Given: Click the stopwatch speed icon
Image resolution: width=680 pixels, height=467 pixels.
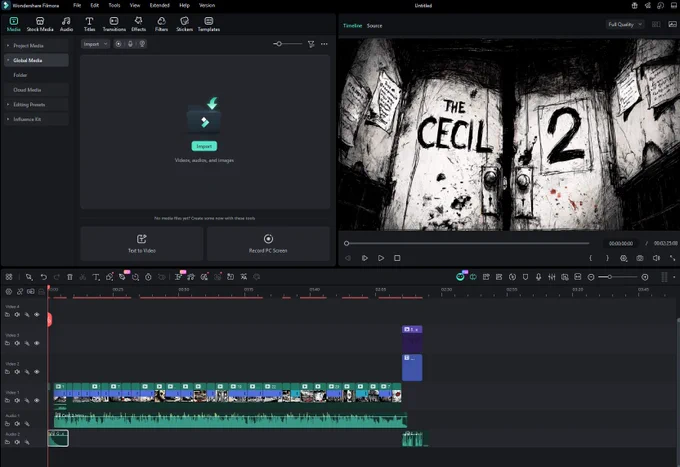Looking at the screenshot, I should click(x=148, y=277).
